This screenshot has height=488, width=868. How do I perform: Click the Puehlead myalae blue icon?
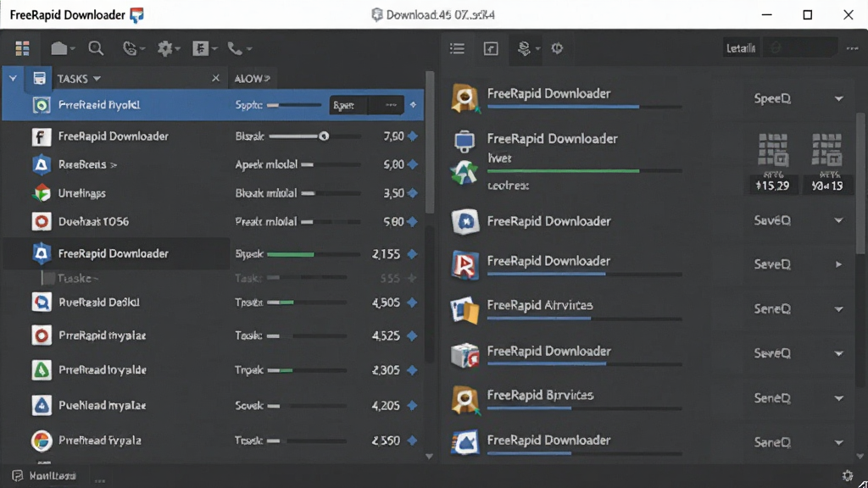[42, 406]
